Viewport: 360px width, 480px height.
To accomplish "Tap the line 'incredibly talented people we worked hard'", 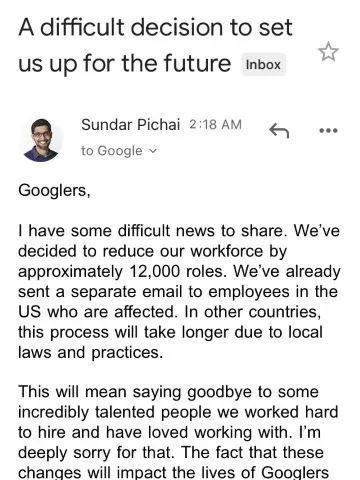I will point(178,412).
